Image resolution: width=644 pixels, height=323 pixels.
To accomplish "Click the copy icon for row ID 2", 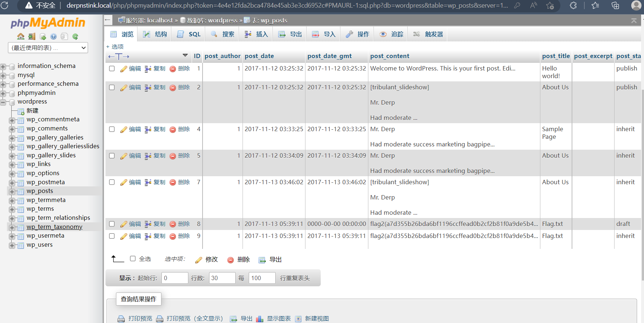I will pos(148,88).
